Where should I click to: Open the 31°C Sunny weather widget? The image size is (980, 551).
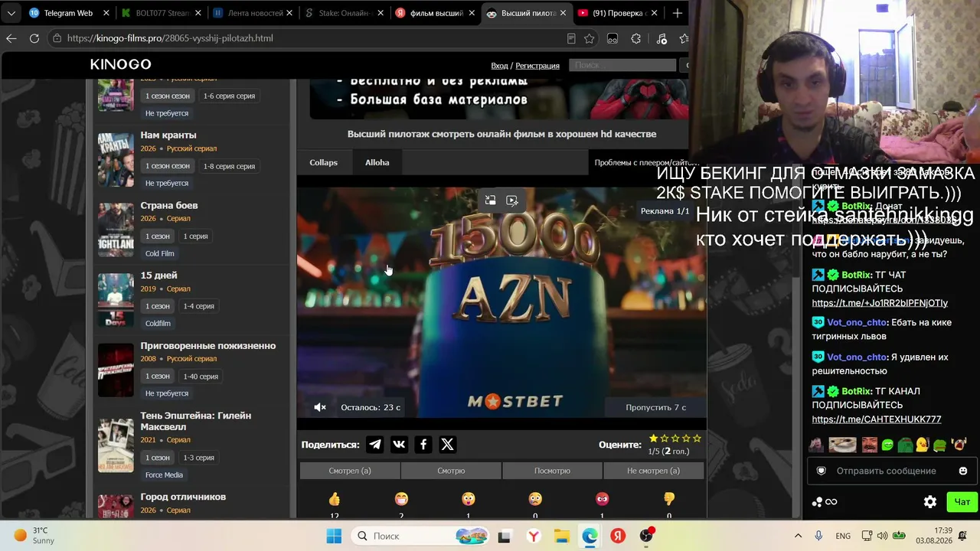pos(35,536)
